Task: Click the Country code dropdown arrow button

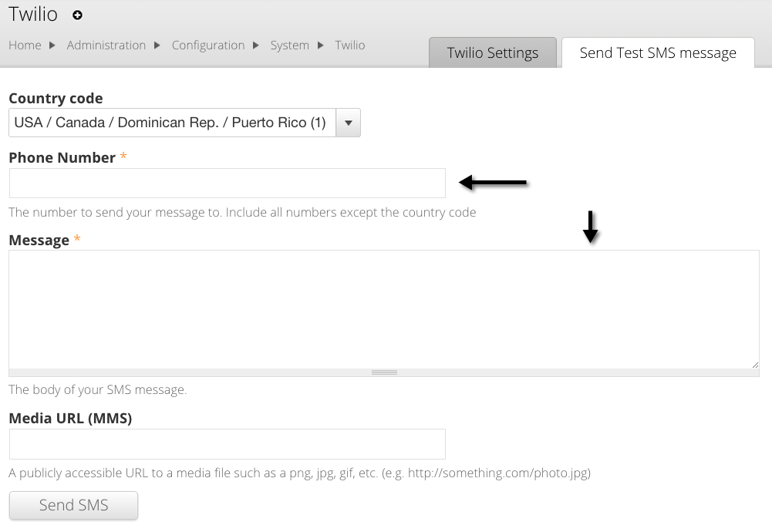Action: 349,123
